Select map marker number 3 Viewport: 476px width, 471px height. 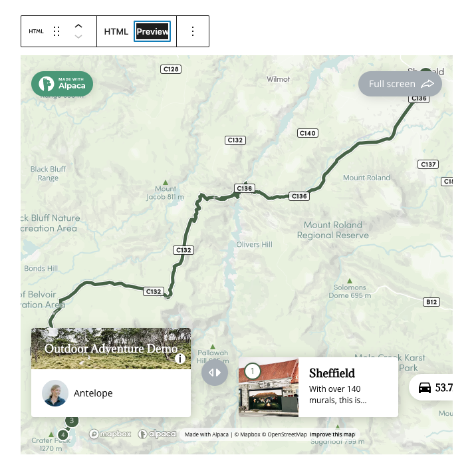72,420
